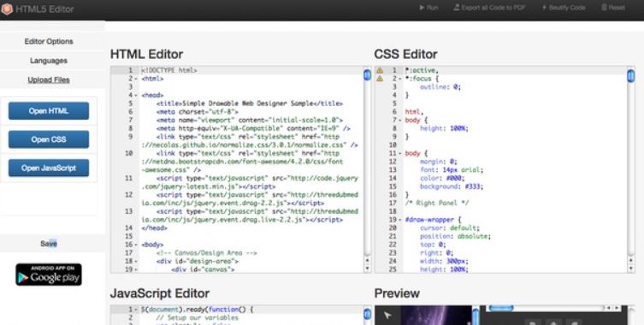Grab the CSS Editor vertical scrollbar thumb
The height and width of the screenshot is (325, 644).
coord(631,76)
